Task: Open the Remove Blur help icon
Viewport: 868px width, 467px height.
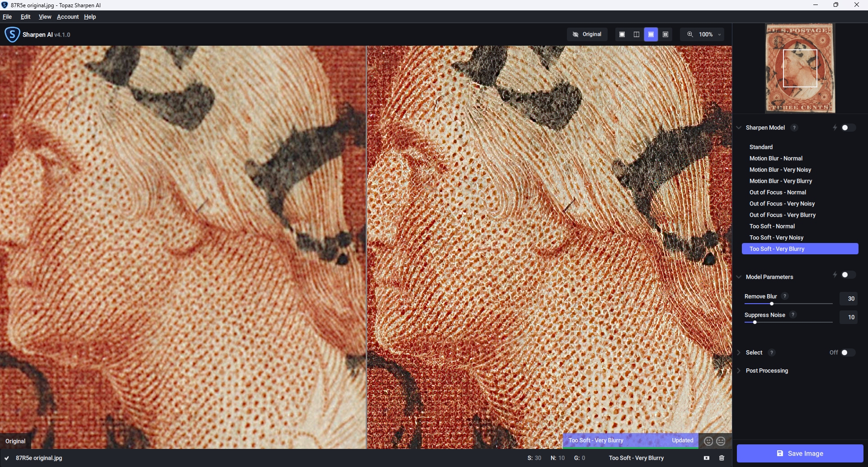Action: (785, 296)
